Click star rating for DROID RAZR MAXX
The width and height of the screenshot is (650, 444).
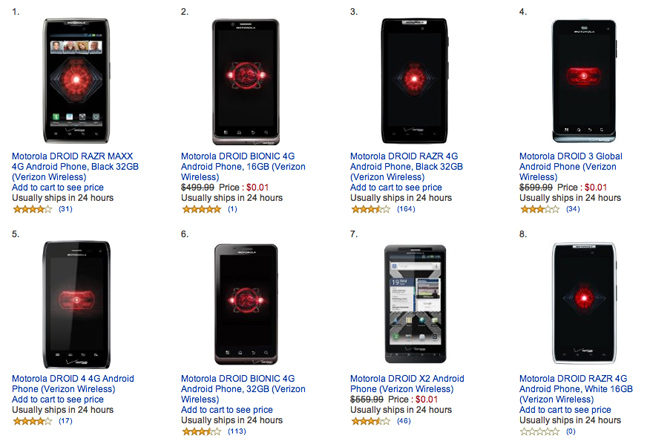click(x=32, y=209)
